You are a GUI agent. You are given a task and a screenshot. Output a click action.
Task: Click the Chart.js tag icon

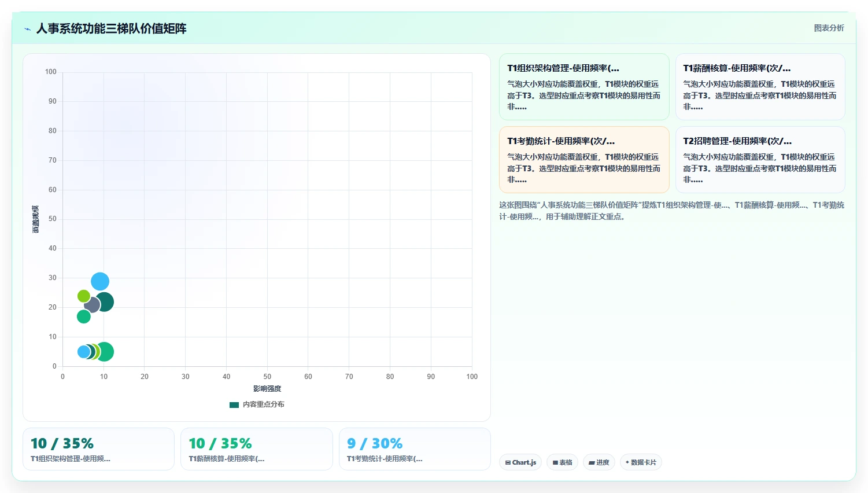coord(508,463)
